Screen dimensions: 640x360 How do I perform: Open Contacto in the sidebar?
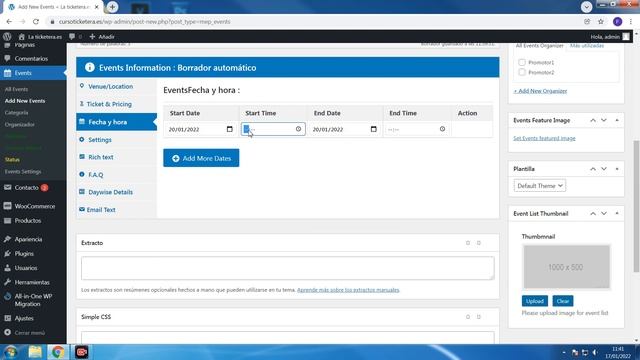point(27,188)
